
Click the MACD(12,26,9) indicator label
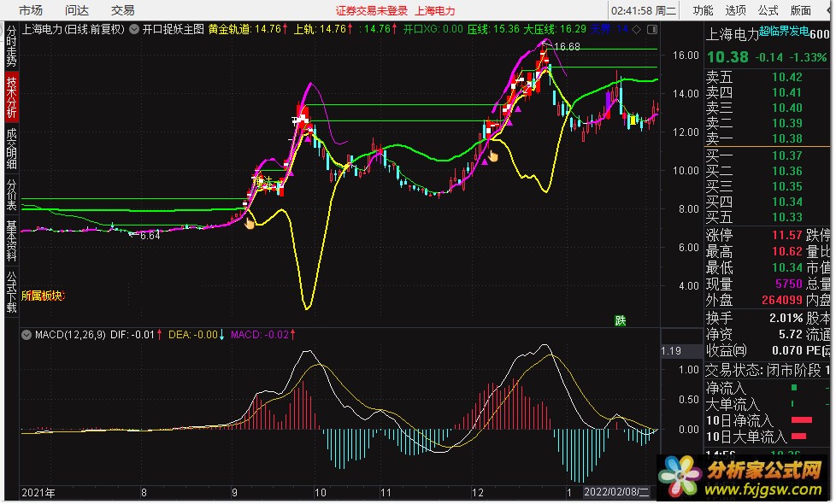click(70, 335)
